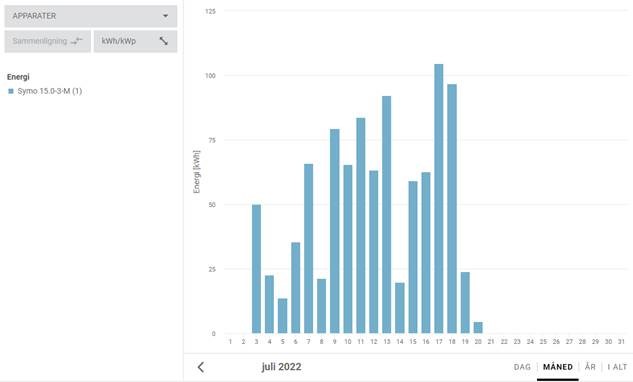
Task: Switch to the ÅR view tab
Action: coord(590,367)
